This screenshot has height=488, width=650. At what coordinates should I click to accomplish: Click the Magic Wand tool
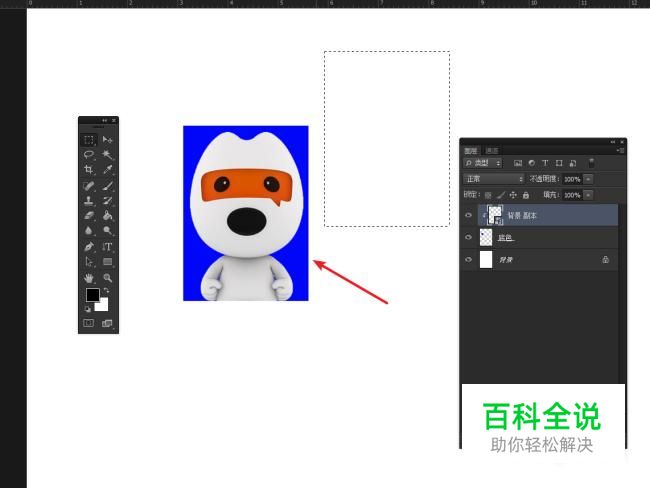click(107, 155)
